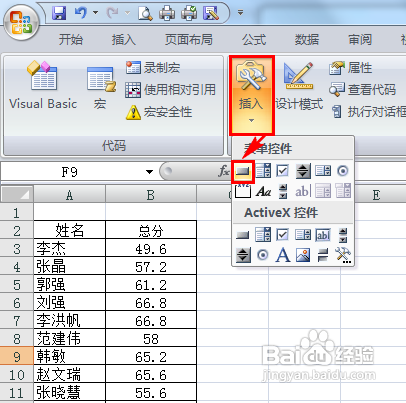Open the 公式 ribbon tab
The height and width of the screenshot is (403, 406).
click(x=254, y=40)
